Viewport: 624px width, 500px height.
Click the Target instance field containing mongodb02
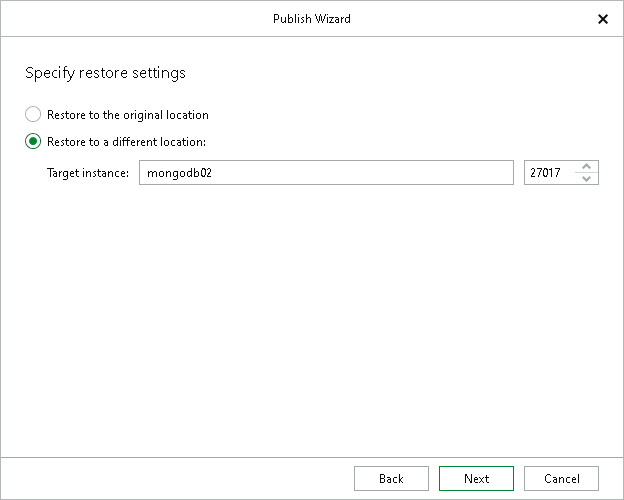pos(325,173)
